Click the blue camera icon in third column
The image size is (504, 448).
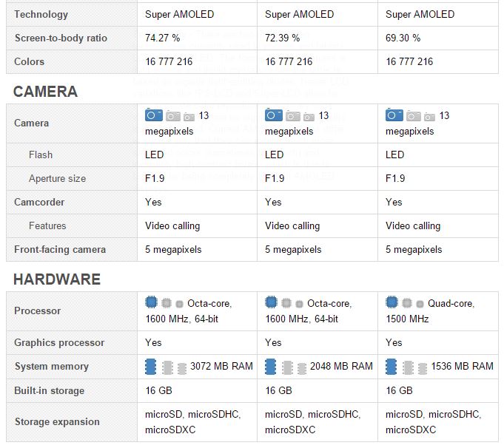tap(394, 115)
